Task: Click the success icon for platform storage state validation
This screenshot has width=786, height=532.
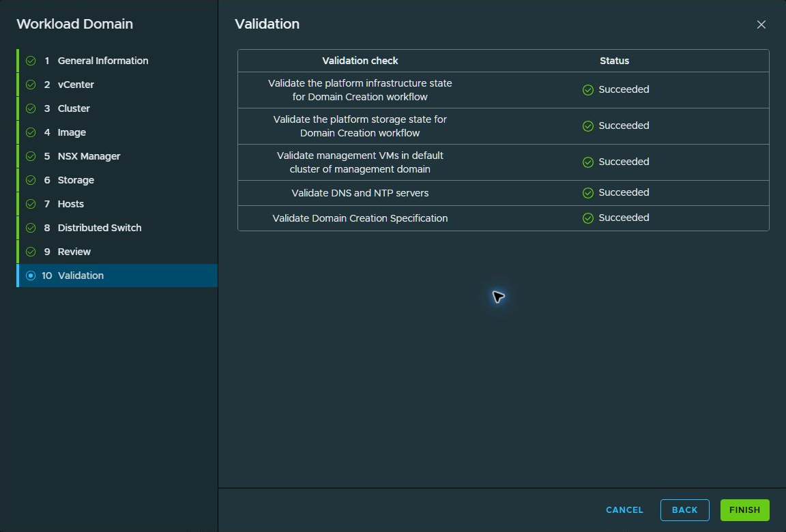Action: (x=588, y=125)
